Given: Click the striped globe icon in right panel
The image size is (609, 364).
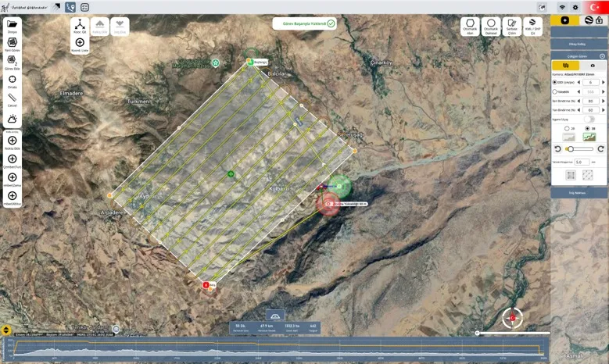Looking at the screenshot, I should pos(589,20).
